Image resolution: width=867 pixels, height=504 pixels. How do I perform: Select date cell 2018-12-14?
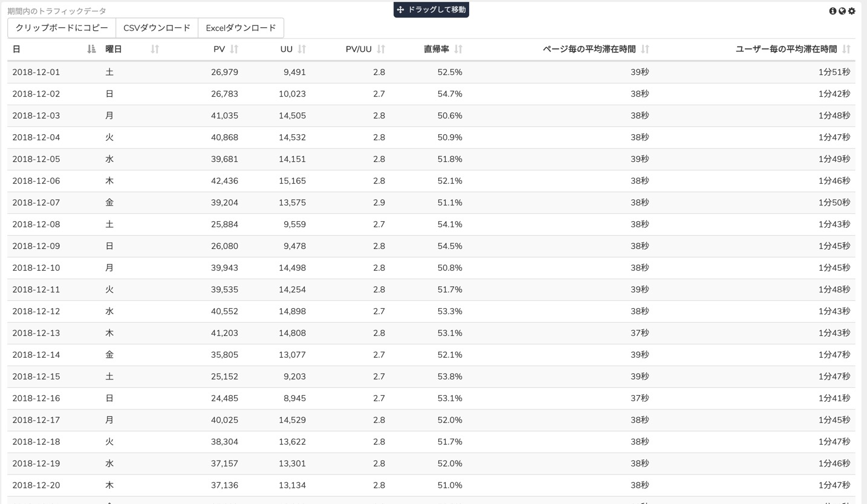point(36,355)
